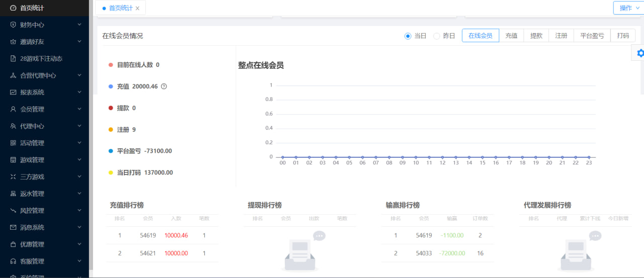Switch chart to 平台盈亏 view

pos(592,36)
